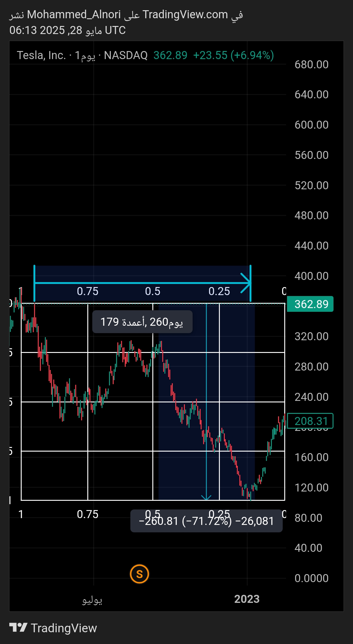Click the 0.75 label below the Fib grid
The height and width of the screenshot is (644, 353).
88,514
